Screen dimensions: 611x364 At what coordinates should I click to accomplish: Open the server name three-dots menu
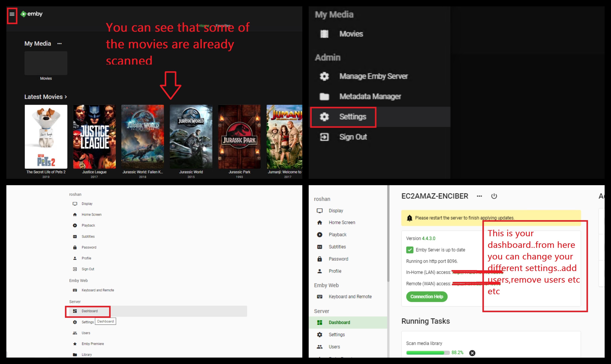479,196
